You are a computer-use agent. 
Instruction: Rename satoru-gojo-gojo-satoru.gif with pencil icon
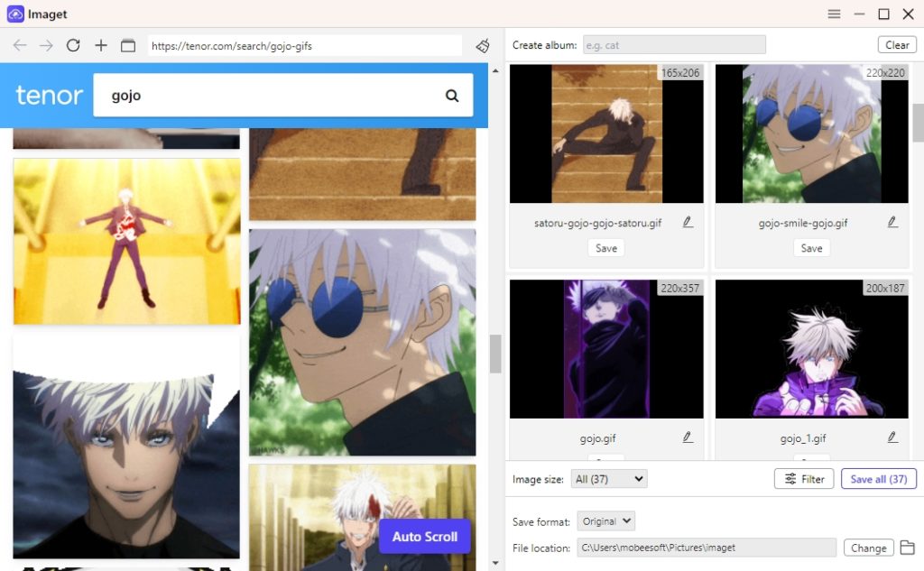coord(688,222)
